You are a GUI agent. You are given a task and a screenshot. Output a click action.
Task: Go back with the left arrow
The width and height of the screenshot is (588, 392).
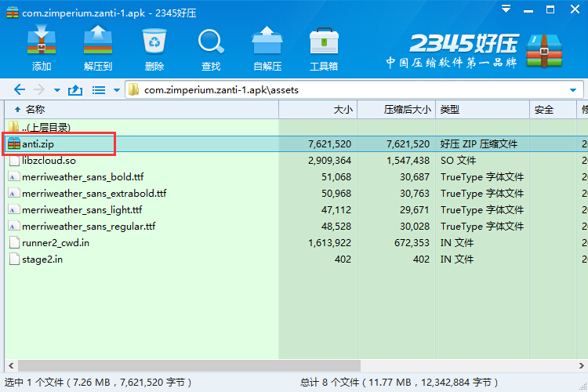(20, 89)
